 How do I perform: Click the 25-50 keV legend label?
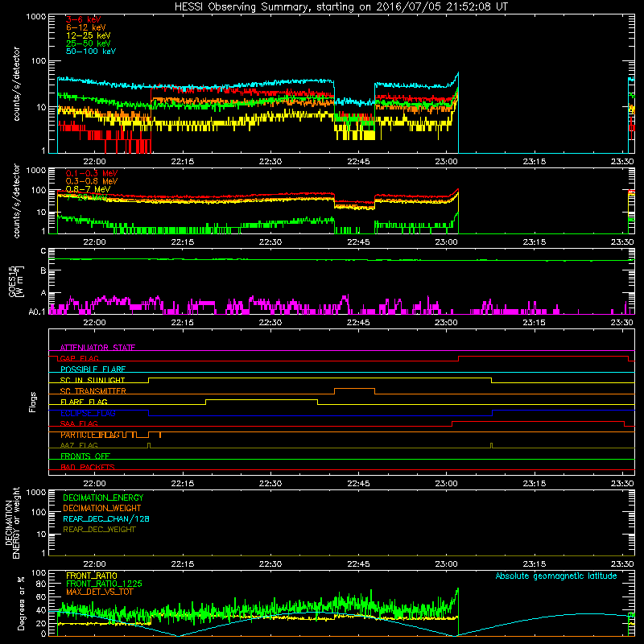click(x=89, y=43)
